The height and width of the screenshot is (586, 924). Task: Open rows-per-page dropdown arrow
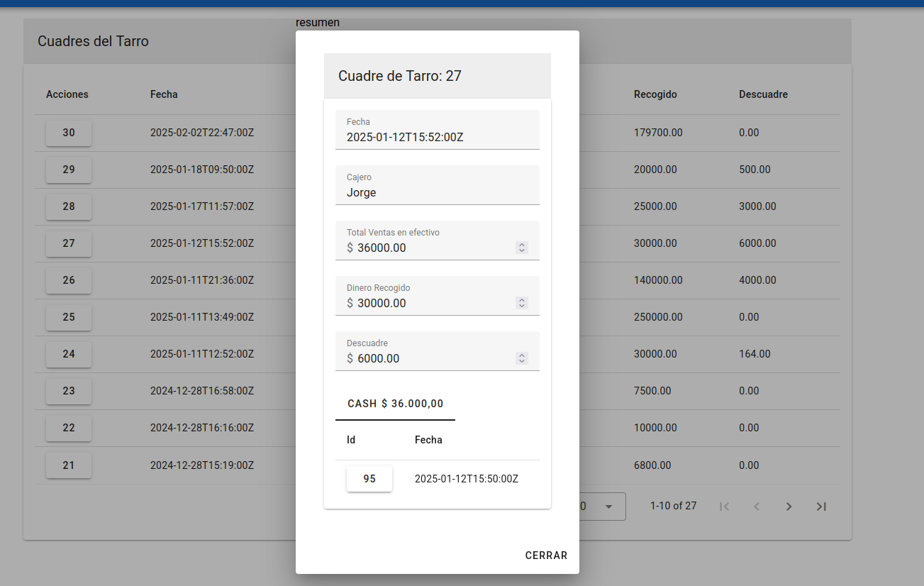pyautogui.click(x=608, y=507)
